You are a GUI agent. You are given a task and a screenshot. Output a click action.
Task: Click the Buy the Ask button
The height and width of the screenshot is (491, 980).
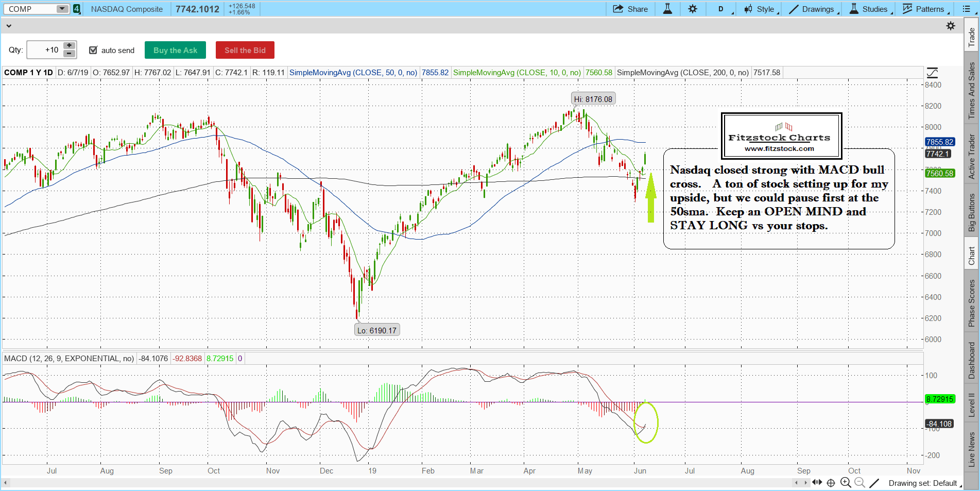(175, 50)
